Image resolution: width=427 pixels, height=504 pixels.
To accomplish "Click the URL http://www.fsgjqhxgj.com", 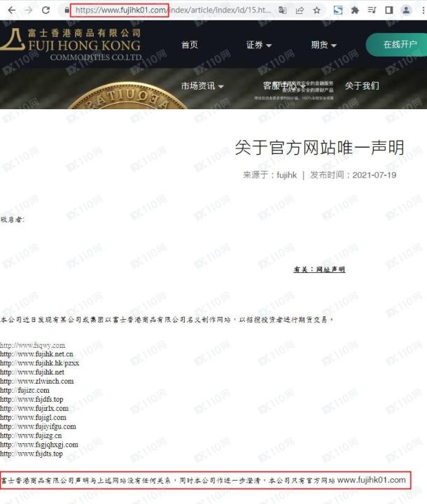I will coord(39,445).
